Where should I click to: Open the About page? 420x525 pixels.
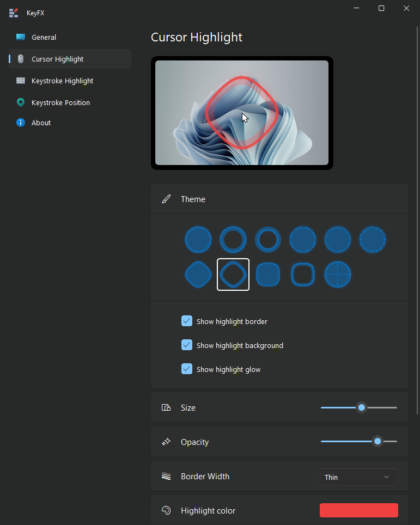(x=41, y=123)
